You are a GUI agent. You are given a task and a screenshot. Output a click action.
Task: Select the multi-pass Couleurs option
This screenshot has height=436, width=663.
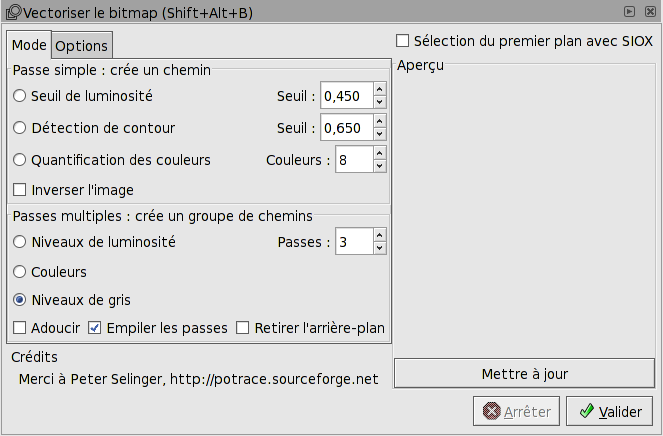point(20,271)
